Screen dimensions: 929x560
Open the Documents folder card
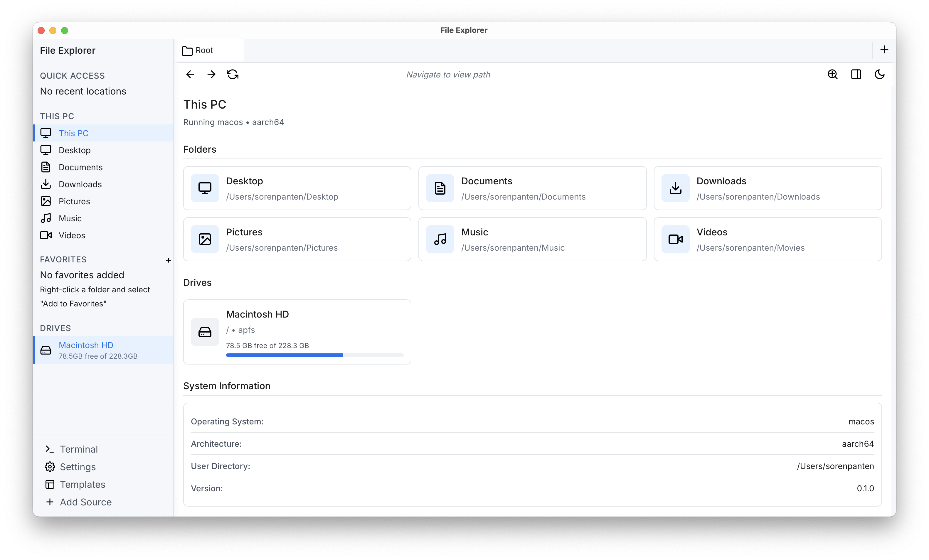tap(532, 188)
